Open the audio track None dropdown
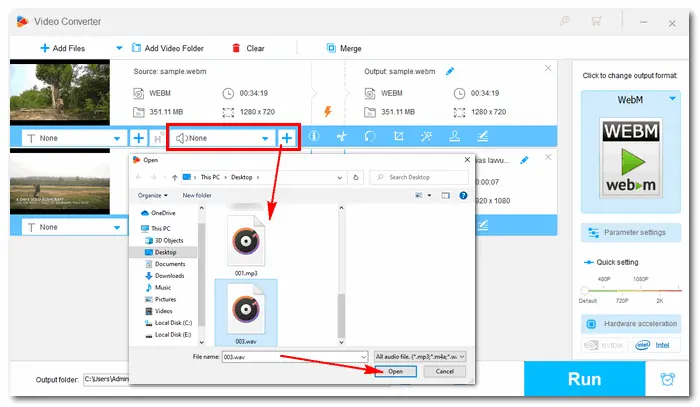The width and height of the screenshot is (700, 407). 222,138
